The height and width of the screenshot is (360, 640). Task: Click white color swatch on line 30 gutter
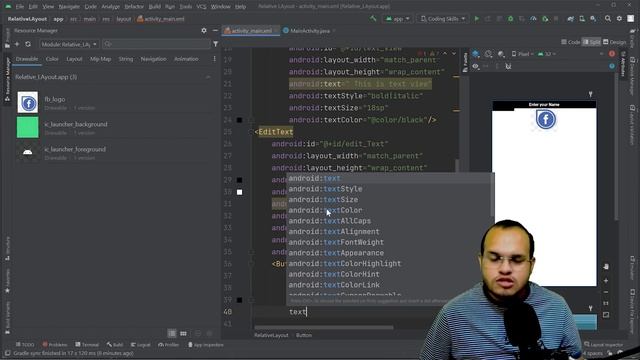240,192
